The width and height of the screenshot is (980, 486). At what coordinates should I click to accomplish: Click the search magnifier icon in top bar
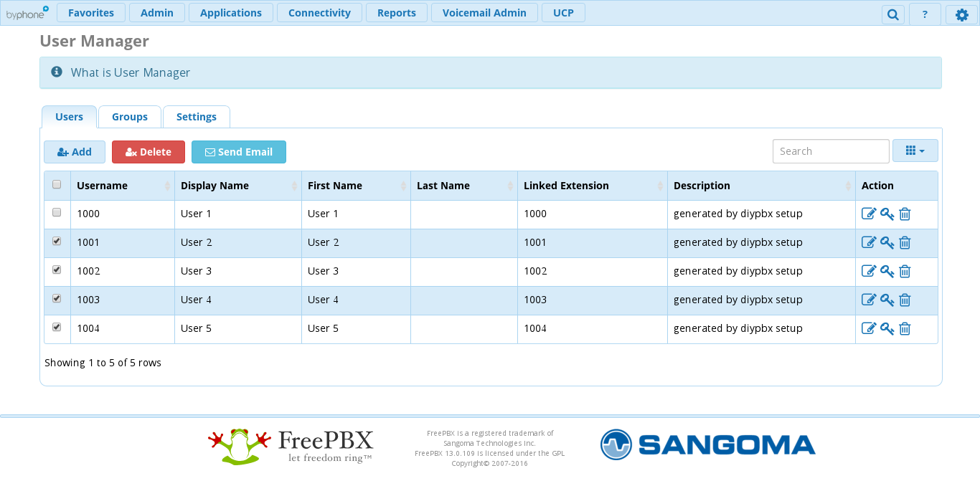[x=892, y=14]
